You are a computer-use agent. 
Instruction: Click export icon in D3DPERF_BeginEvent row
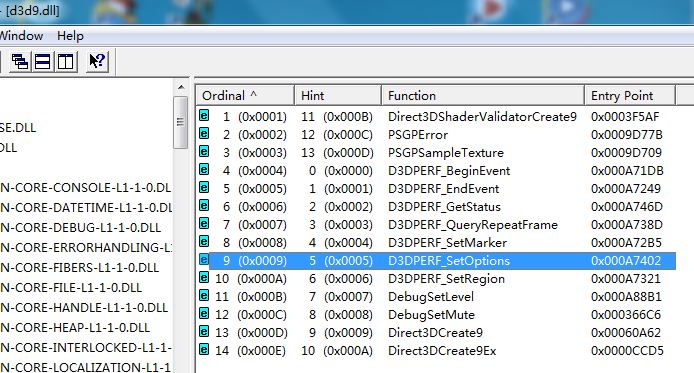point(204,170)
